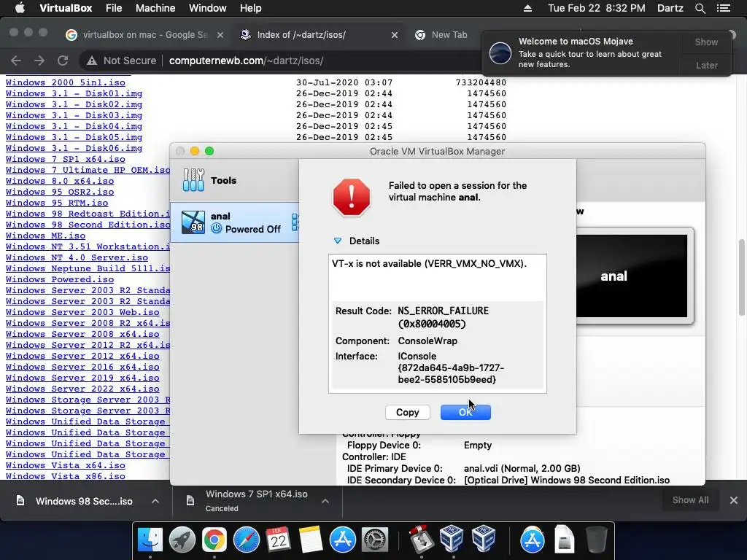Viewport: 747px width, 560px height.
Task: Open Windows NT 4.0 Server.iso link
Action: tap(77, 257)
